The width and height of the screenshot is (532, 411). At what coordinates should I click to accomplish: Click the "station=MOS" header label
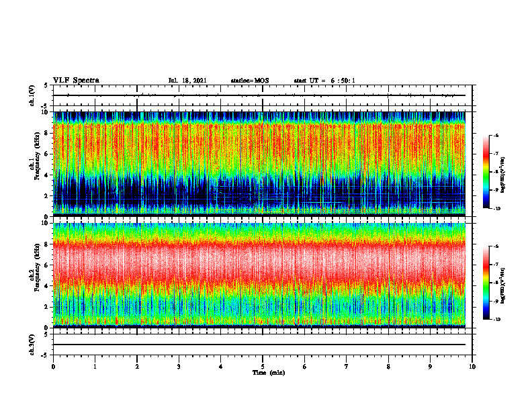tap(250, 81)
